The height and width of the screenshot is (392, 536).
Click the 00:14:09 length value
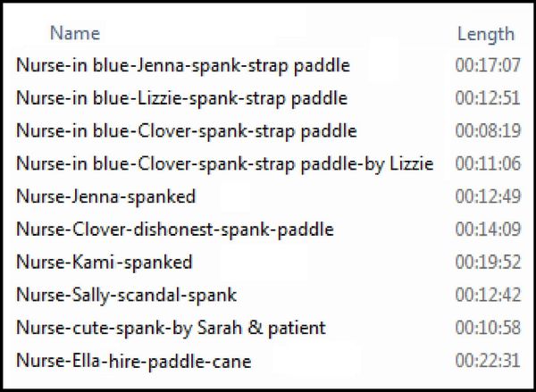(488, 229)
